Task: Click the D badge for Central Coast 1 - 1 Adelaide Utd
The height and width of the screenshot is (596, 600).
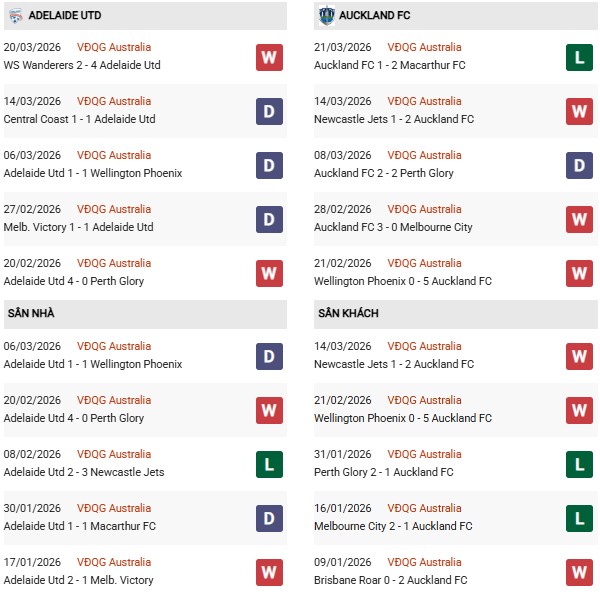Action: (x=268, y=111)
